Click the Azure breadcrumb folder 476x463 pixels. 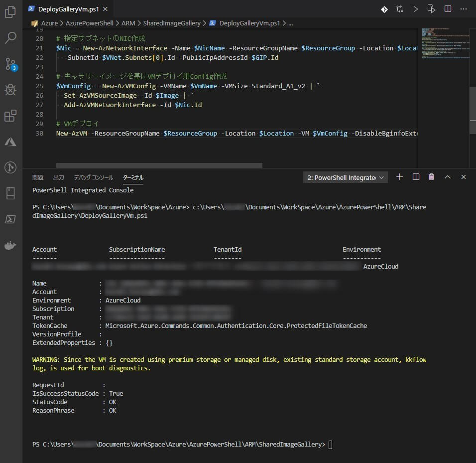coord(49,23)
